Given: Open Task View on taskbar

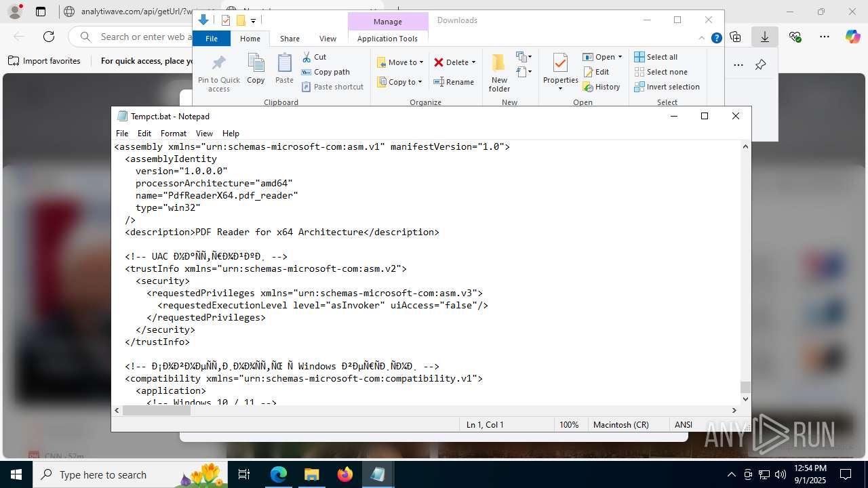Looking at the screenshot, I should (x=244, y=474).
